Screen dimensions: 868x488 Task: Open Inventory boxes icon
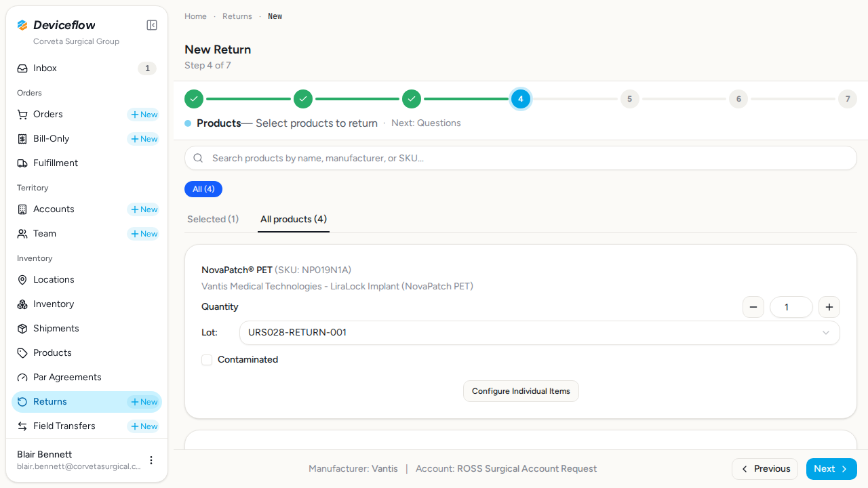click(22, 304)
